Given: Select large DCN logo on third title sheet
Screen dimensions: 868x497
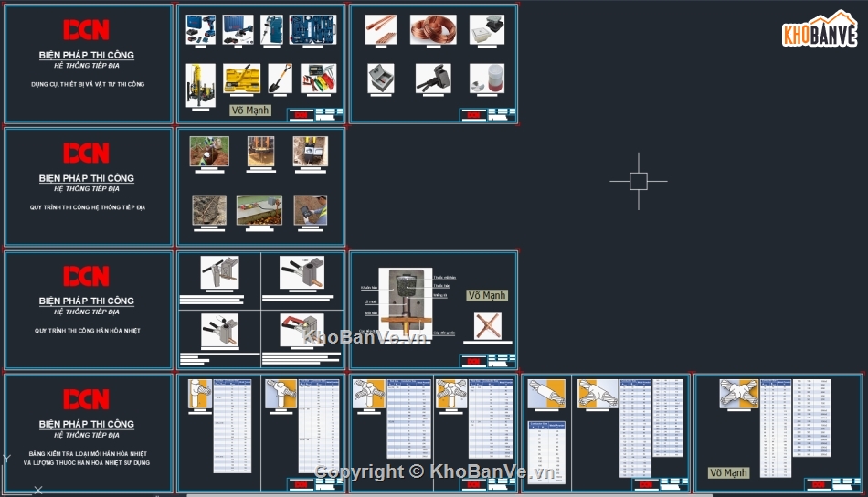Looking at the screenshot, I should click(87, 276).
